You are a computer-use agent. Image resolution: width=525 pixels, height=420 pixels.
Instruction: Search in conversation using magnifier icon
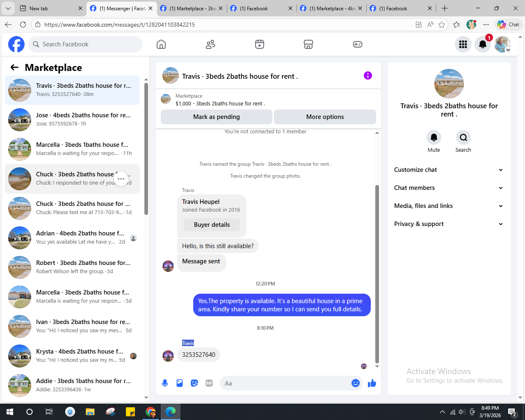[463, 137]
